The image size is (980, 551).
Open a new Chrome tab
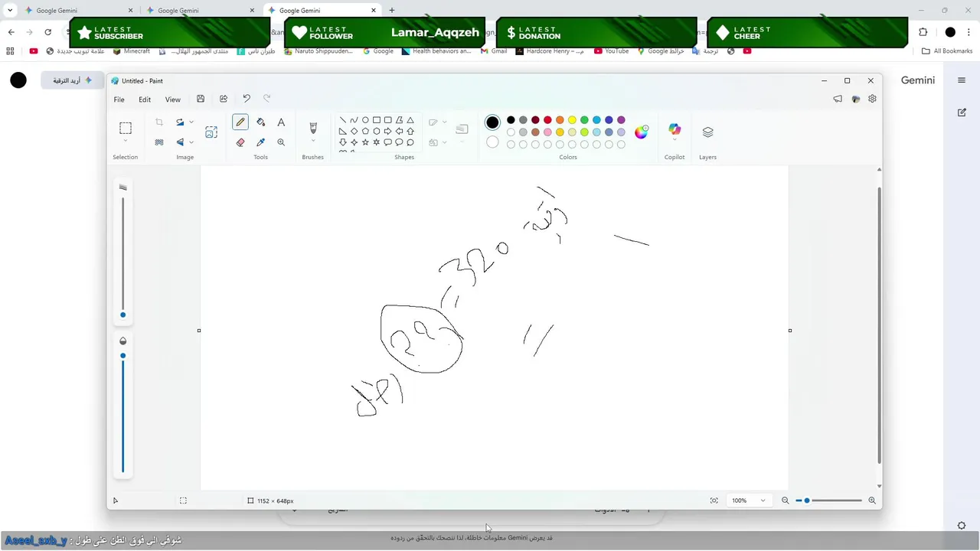coord(392,11)
